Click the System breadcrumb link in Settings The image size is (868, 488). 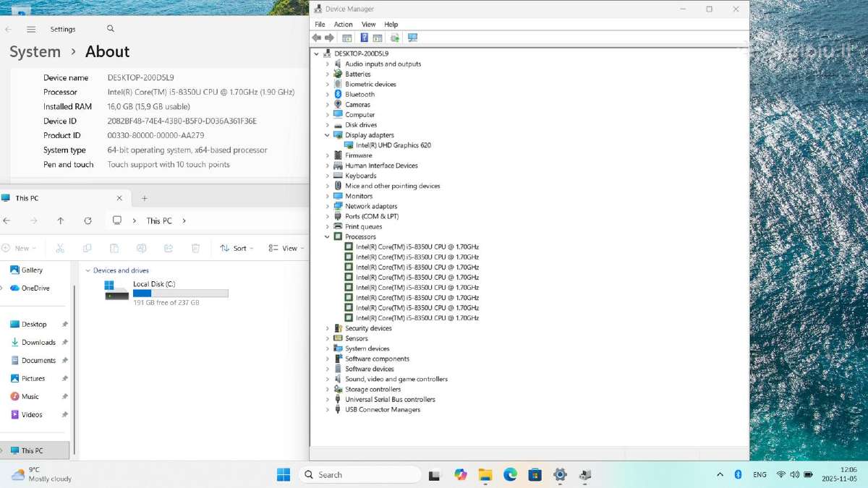(35, 52)
